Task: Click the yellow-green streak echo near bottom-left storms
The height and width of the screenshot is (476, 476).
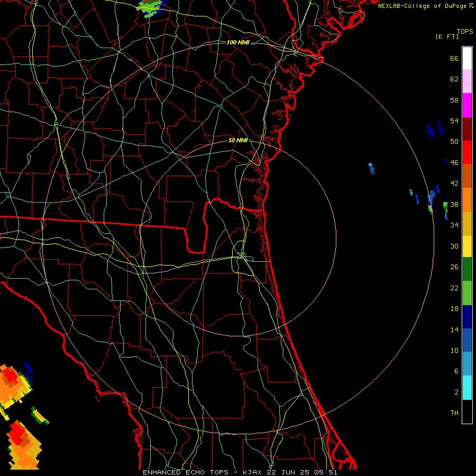Action: click(x=40, y=416)
